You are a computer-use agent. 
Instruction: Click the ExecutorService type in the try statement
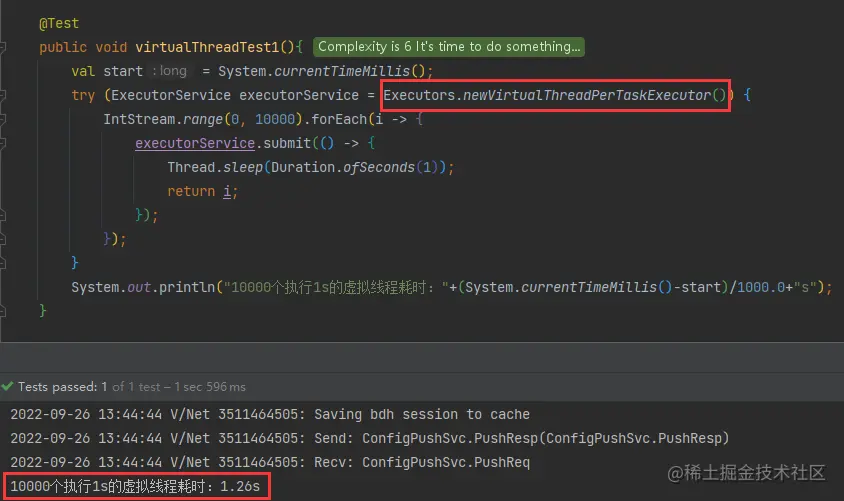point(171,95)
